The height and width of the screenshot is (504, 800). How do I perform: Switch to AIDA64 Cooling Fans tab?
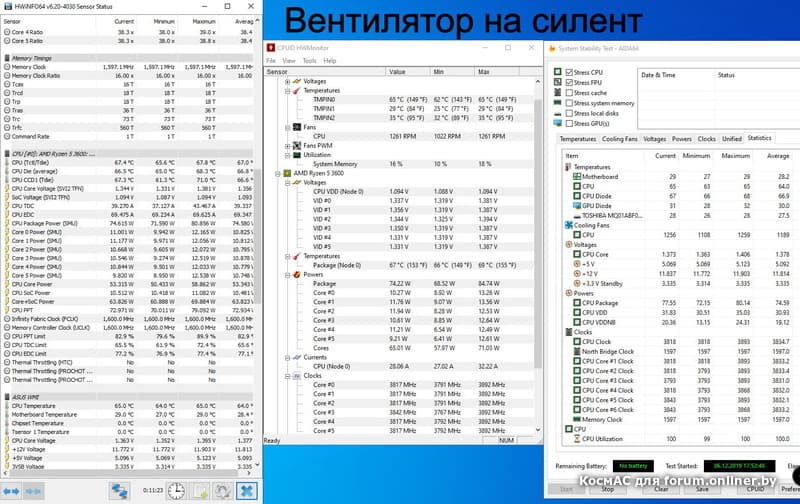[619, 139]
